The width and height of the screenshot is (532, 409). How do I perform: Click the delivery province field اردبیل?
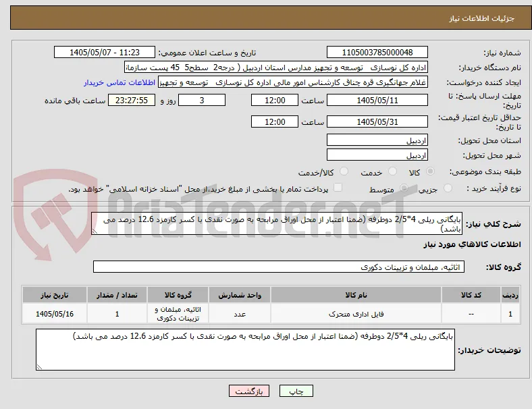[377, 140]
